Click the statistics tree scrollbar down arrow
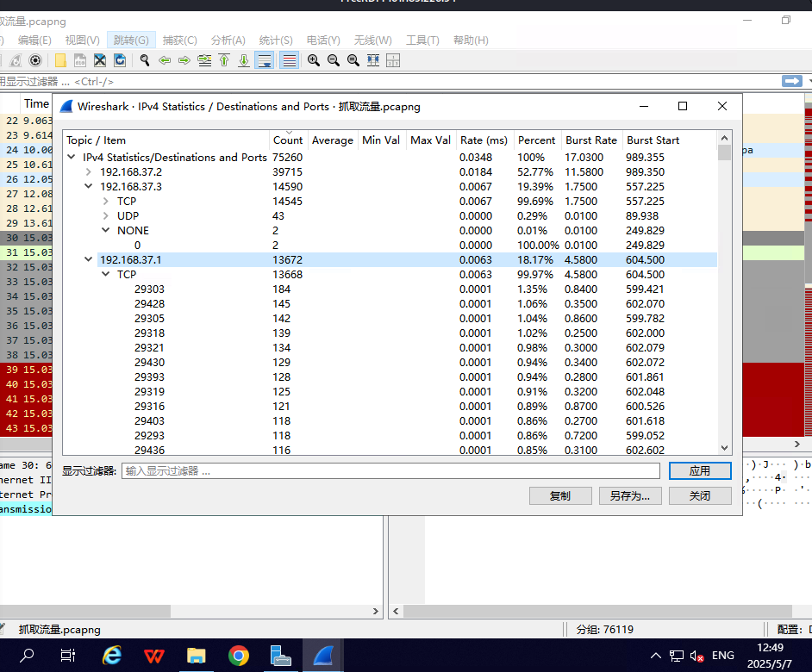The image size is (812, 672). pyautogui.click(x=724, y=448)
